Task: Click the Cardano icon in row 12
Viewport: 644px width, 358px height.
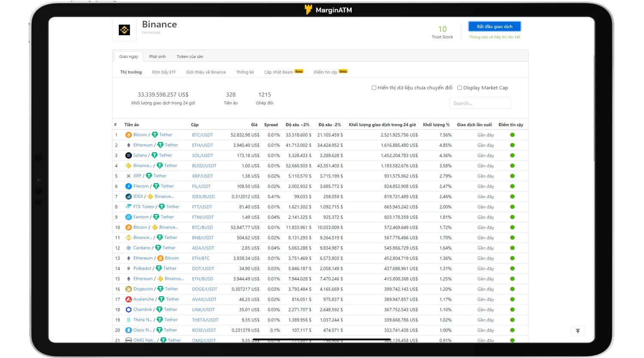Action: (x=128, y=248)
